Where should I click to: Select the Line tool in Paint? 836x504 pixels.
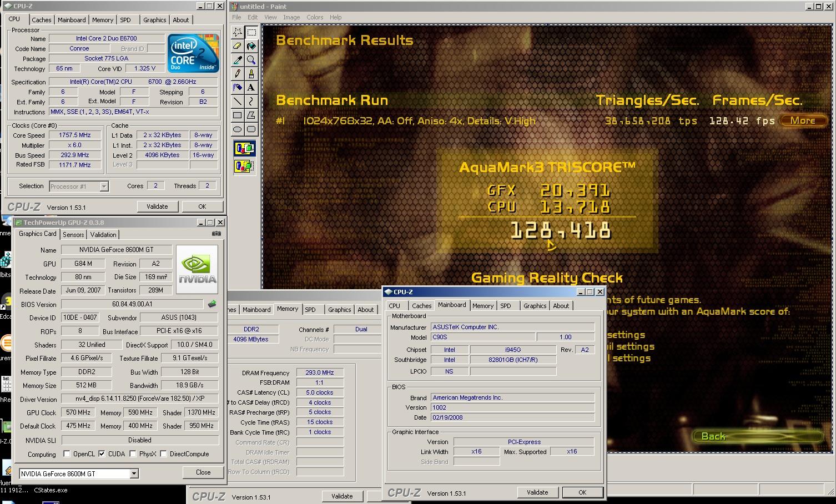(238, 102)
